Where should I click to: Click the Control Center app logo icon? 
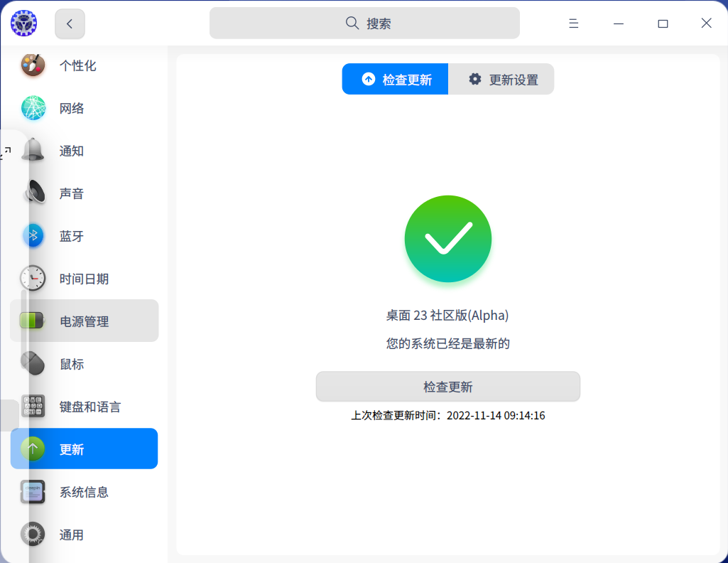tap(23, 23)
